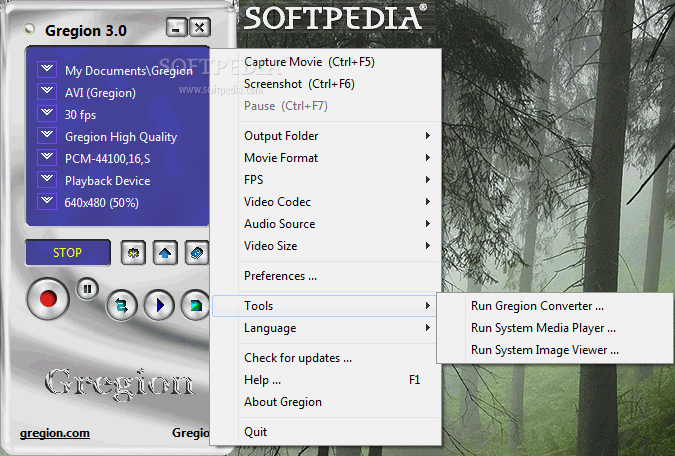Viewport: 675px width, 456px height.
Task: Open the PCM-44100,16,S audio dropdown
Action: click(47, 158)
